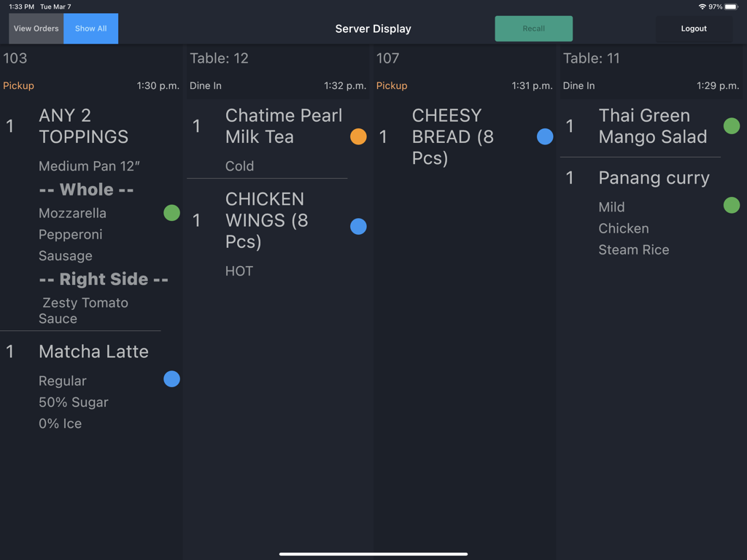Tap the blue dot next to CHEESY BREAD
The height and width of the screenshot is (560, 747).
click(x=545, y=136)
